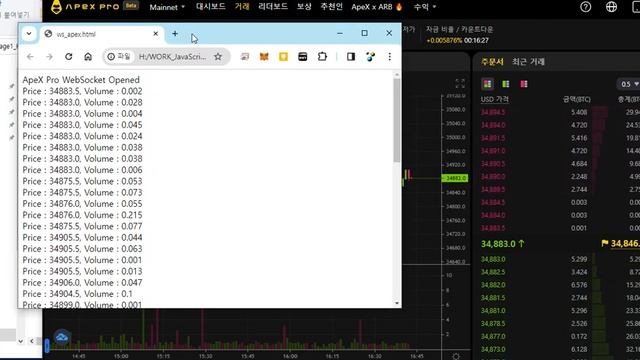Open the 거래 menu
Viewport: 640px width, 360px height.
[x=242, y=7]
